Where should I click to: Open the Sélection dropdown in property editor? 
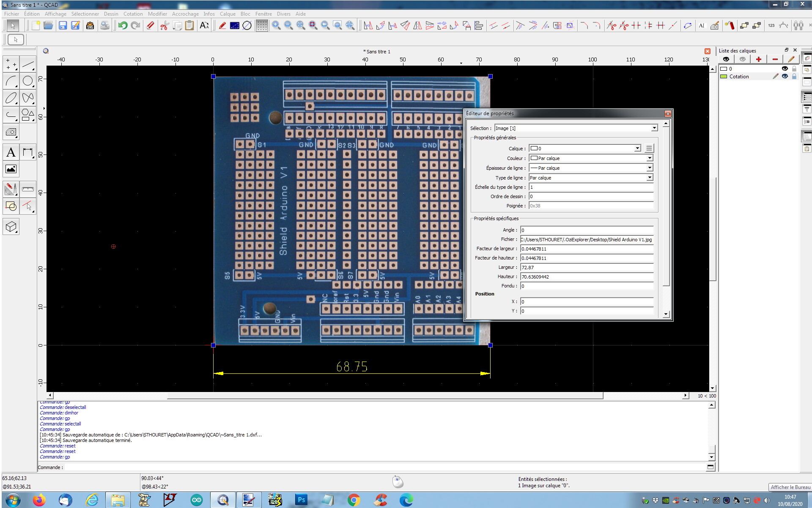pyautogui.click(x=576, y=128)
